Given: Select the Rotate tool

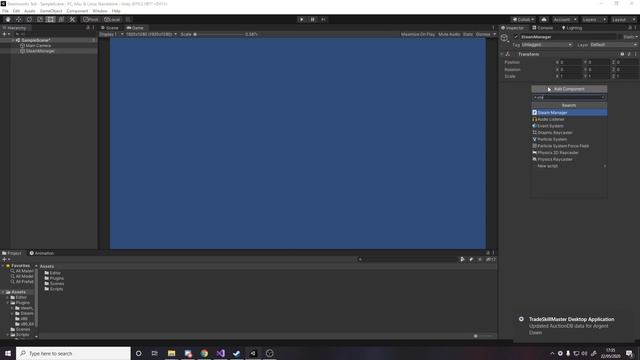Looking at the screenshot, I should (x=29, y=20).
